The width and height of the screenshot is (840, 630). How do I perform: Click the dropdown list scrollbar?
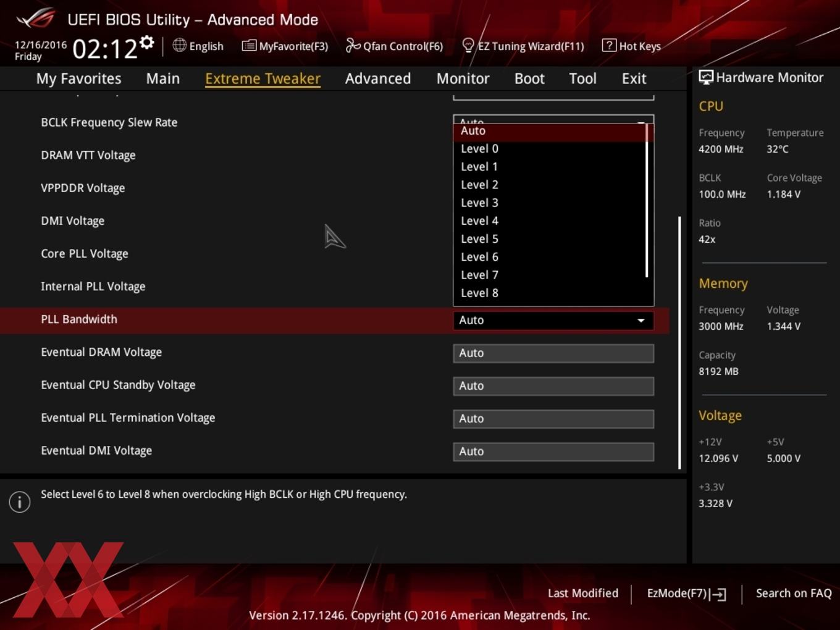[647, 200]
